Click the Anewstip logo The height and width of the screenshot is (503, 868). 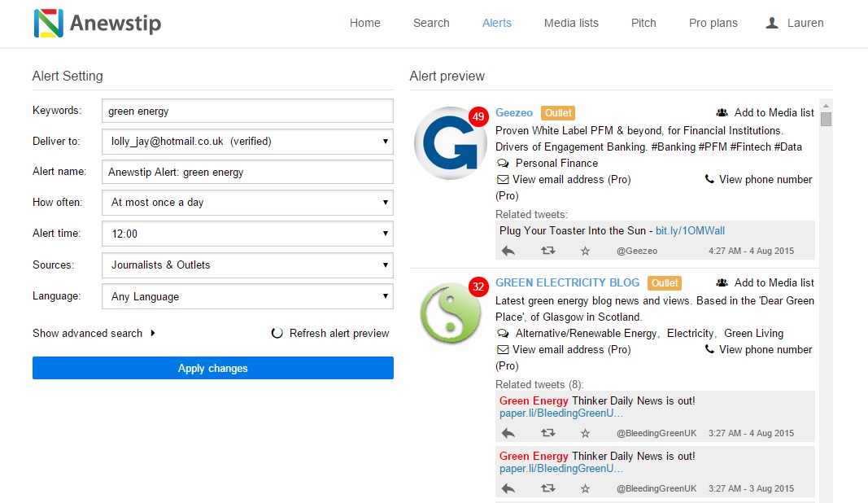coord(98,24)
